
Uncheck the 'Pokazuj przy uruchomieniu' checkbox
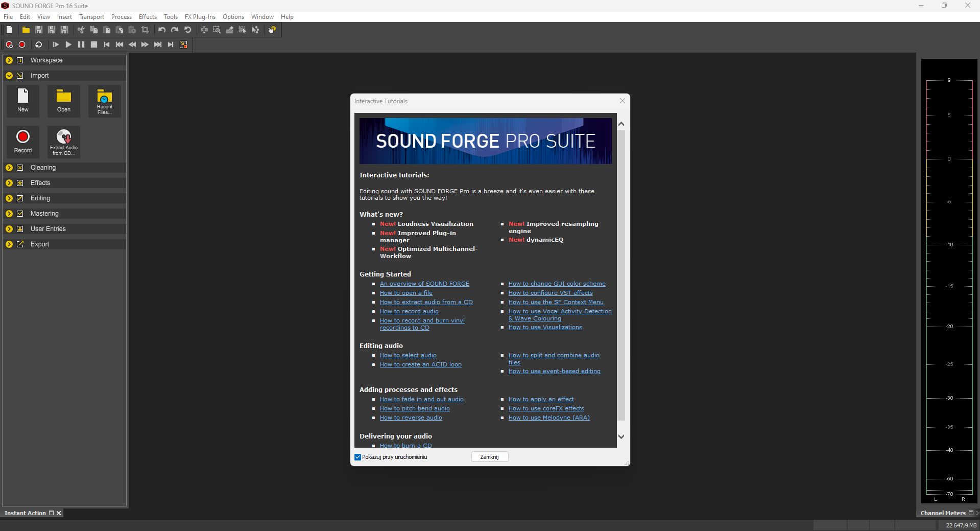[357, 457]
